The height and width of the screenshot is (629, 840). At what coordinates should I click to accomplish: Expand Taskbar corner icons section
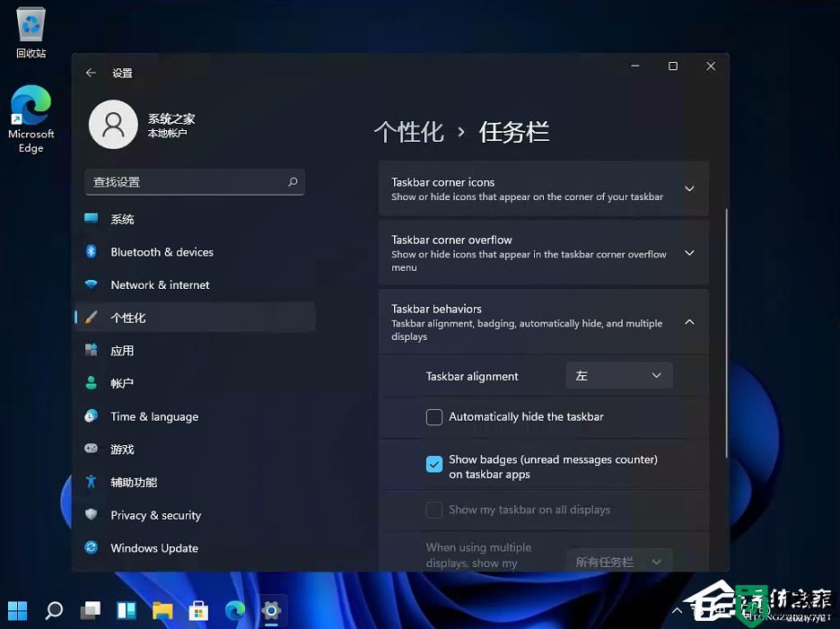(x=689, y=188)
